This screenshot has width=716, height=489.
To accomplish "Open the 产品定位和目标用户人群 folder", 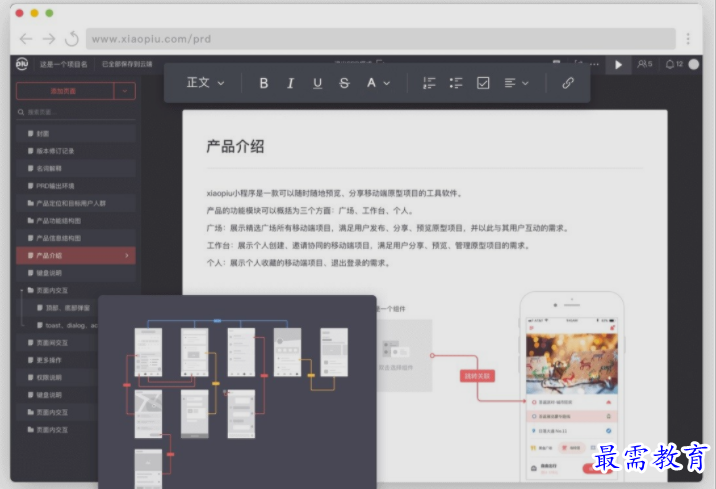I will click(x=76, y=203).
